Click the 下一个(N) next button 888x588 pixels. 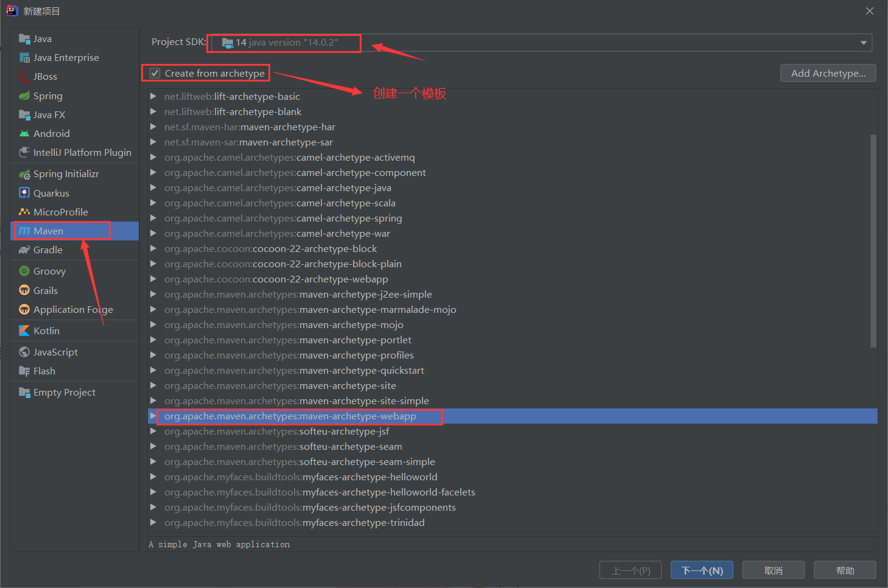tap(702, 570)
